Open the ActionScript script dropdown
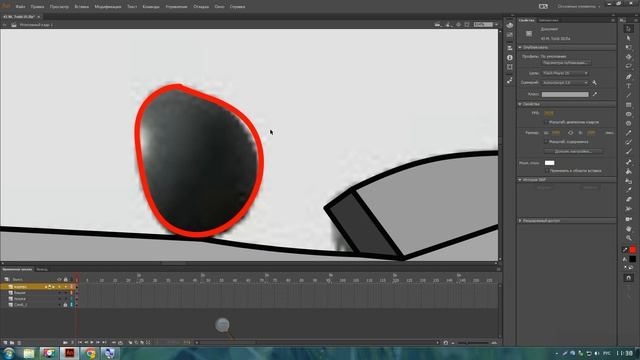This screenshot has height=360, width=640. (x=565, y=83)
